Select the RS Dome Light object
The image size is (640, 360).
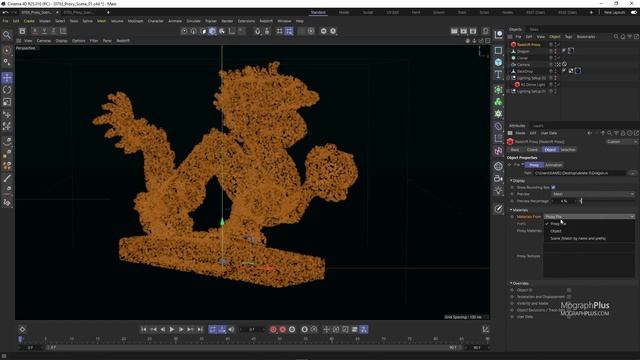(533, 84)
